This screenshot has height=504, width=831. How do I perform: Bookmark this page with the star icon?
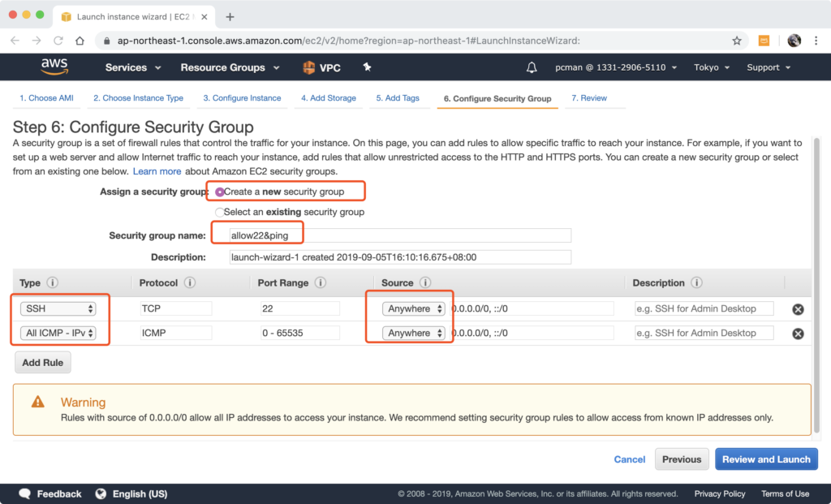click(x=737, y=41)
